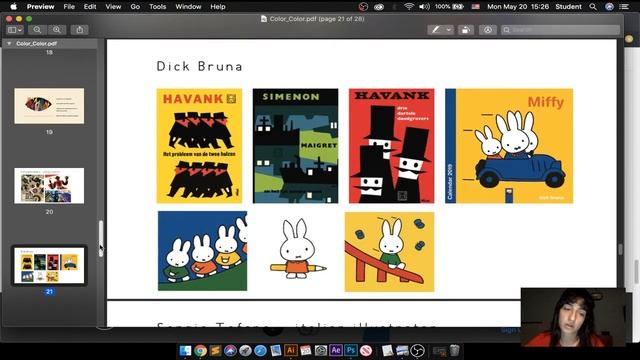Image resolution: width=640 pixels, height=360 pixels.
Task: Select page 20 thumbnail in sidebar
Action: click(x=49, y=186)
